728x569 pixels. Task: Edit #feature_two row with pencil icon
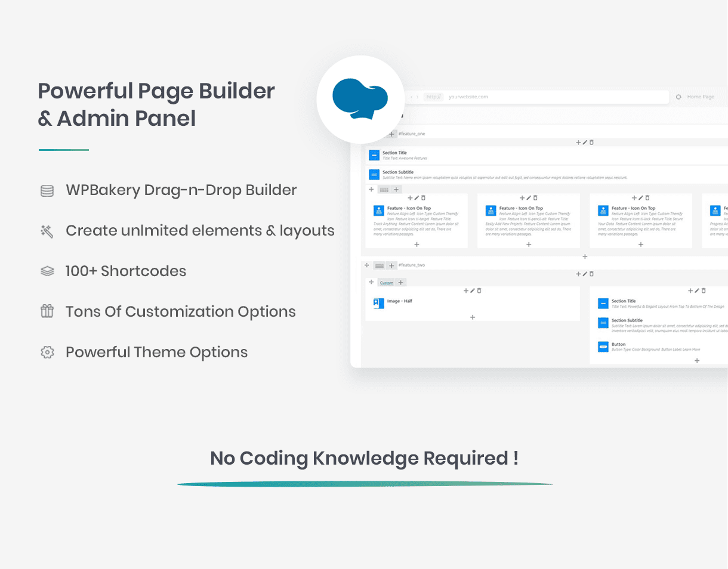click(x=585, y=274)
